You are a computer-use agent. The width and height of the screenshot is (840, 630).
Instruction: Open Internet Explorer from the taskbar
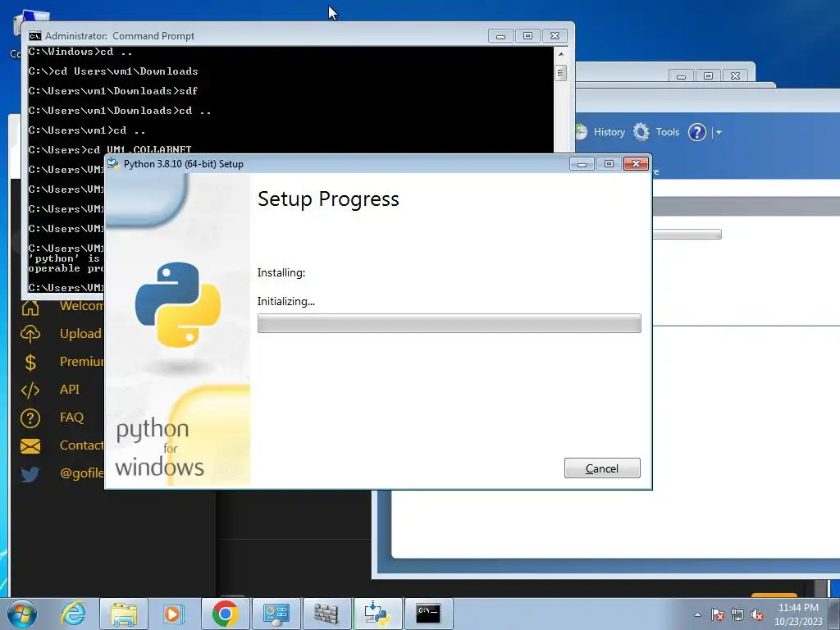tap(73, 614)
